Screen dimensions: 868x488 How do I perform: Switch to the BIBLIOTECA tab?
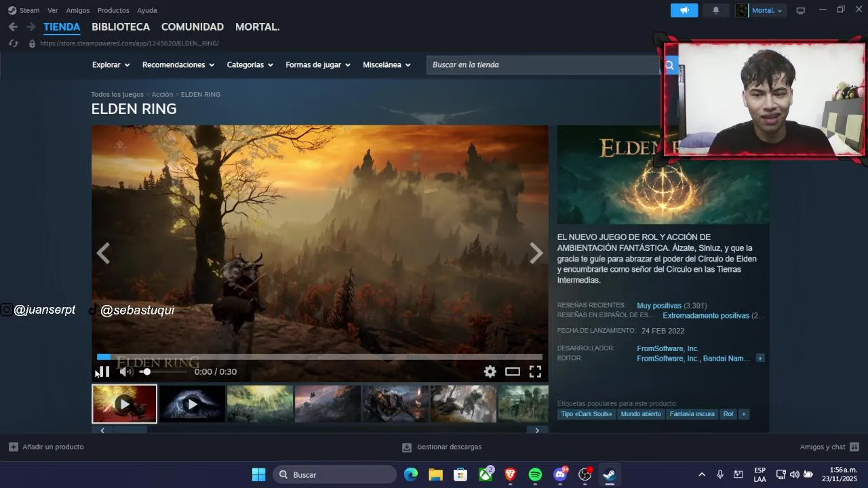(x=121, y=27)
